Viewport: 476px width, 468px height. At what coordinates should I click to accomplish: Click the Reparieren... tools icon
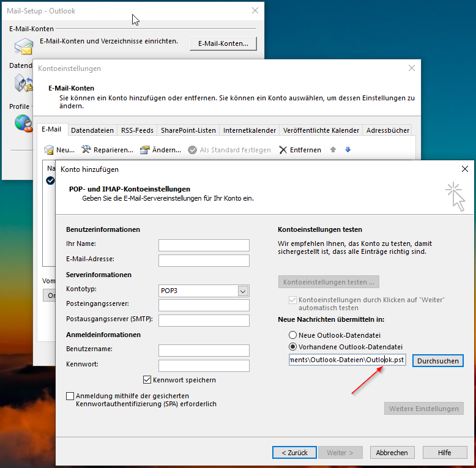click(x=86, y=149)
